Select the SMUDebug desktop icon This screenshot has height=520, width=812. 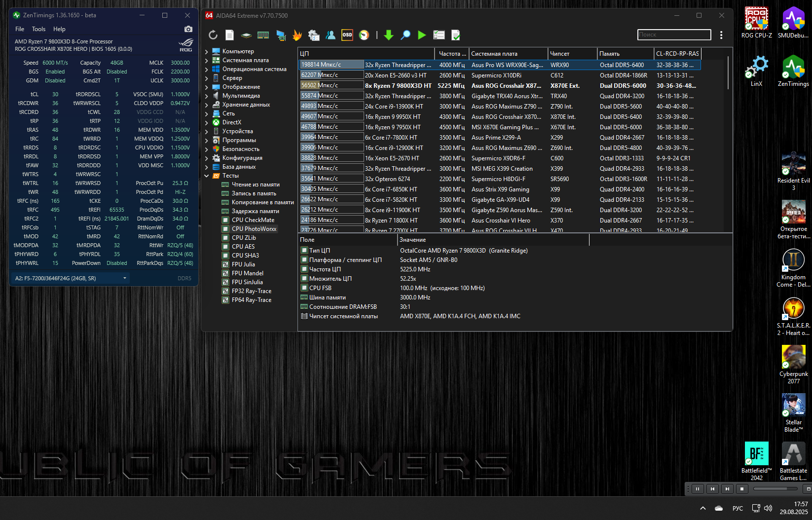pyautogui.click(x=793, y=23)
